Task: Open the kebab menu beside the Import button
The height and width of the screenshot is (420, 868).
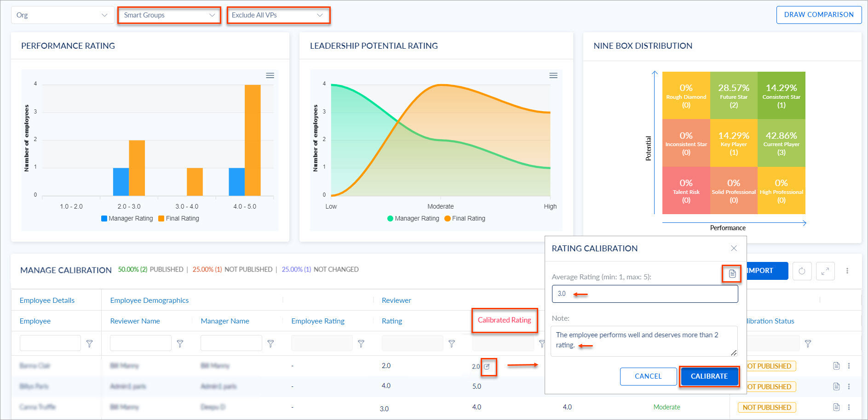Action: tap(848, 271)
